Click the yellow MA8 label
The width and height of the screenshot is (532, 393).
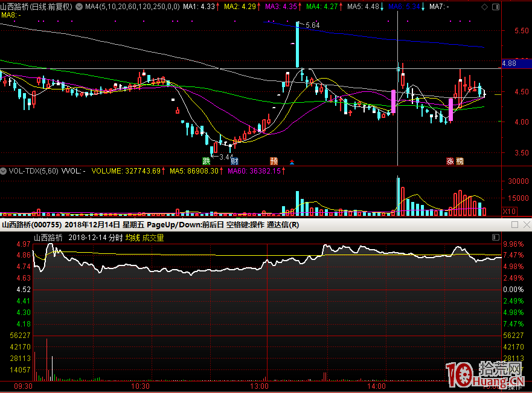click(x=11, y=15)
